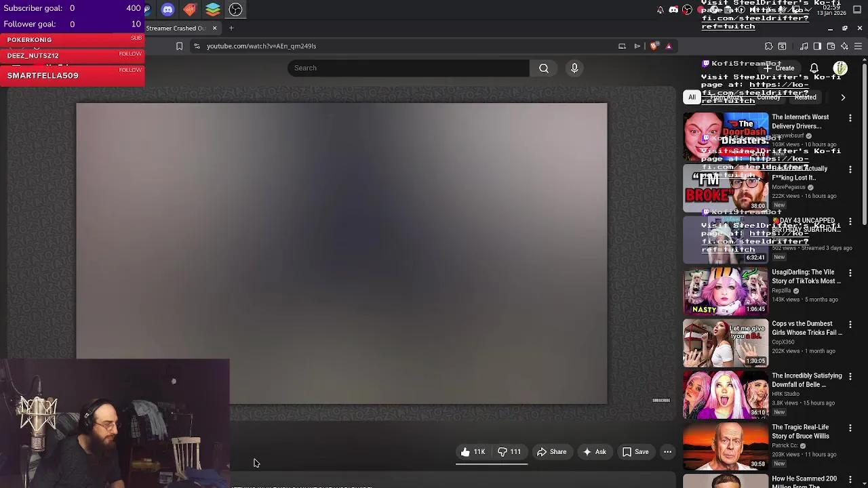Open Brave Leo AI sparkle icon

(844, 46)
